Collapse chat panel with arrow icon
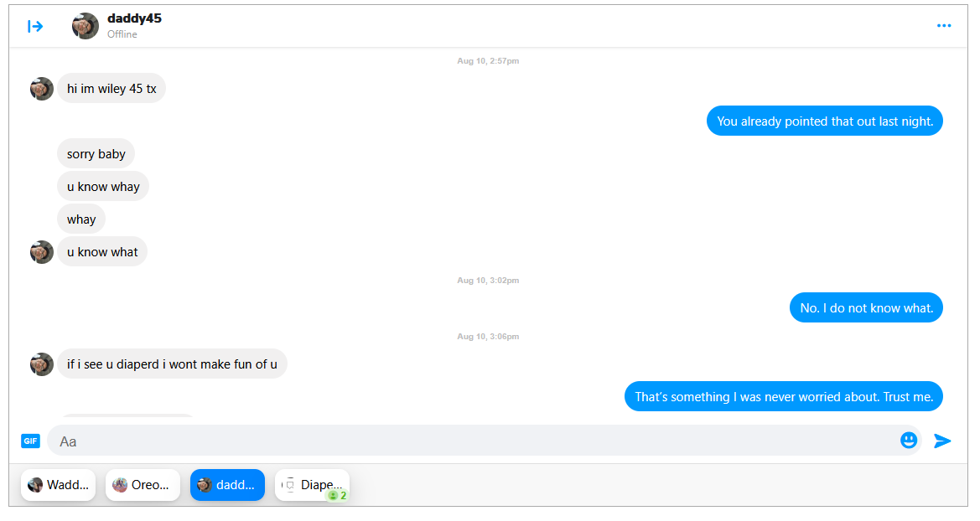Viewport: 980px width, 521px height. tap(35, 26)
